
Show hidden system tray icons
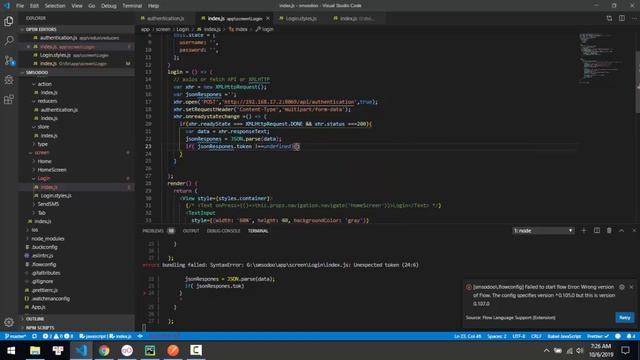[x=546, y=351]
